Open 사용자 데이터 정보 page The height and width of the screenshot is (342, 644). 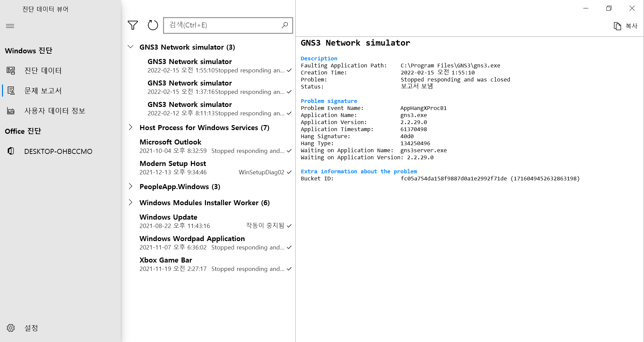60,111
